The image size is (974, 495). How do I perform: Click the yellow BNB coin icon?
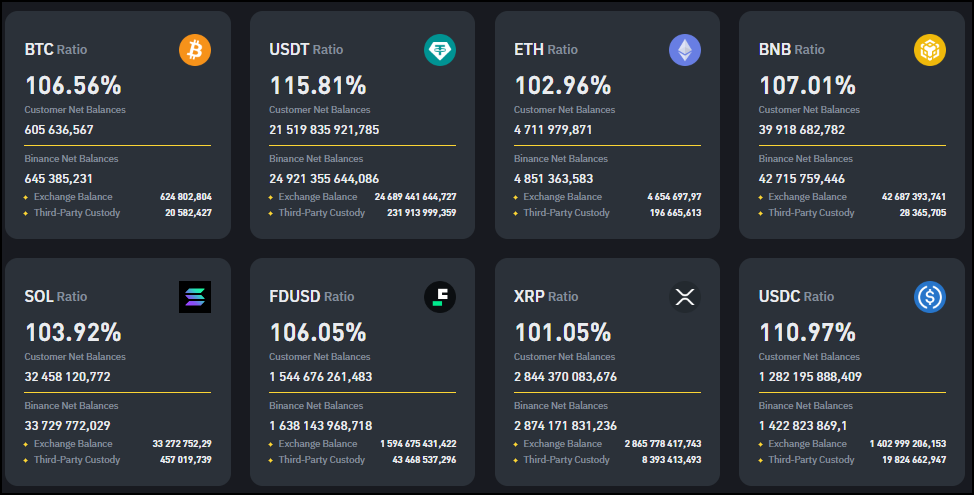929,50
